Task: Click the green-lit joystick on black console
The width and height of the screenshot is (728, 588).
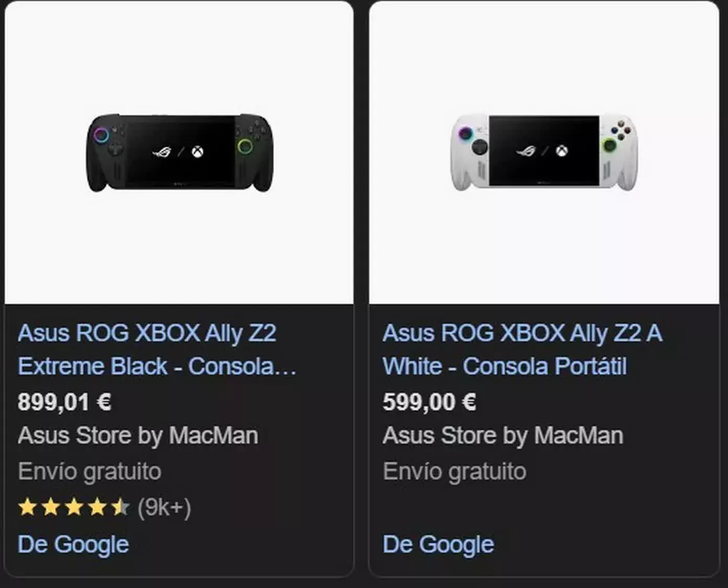Action: point(245,146)
